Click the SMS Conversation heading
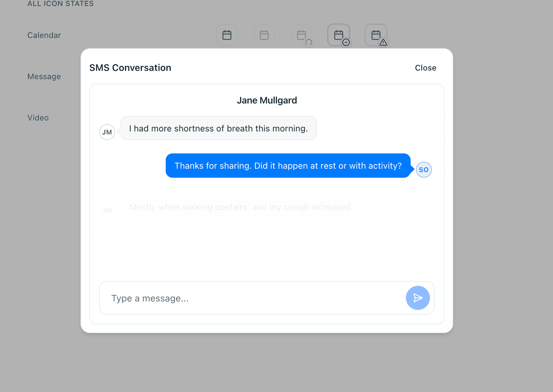 130,68
